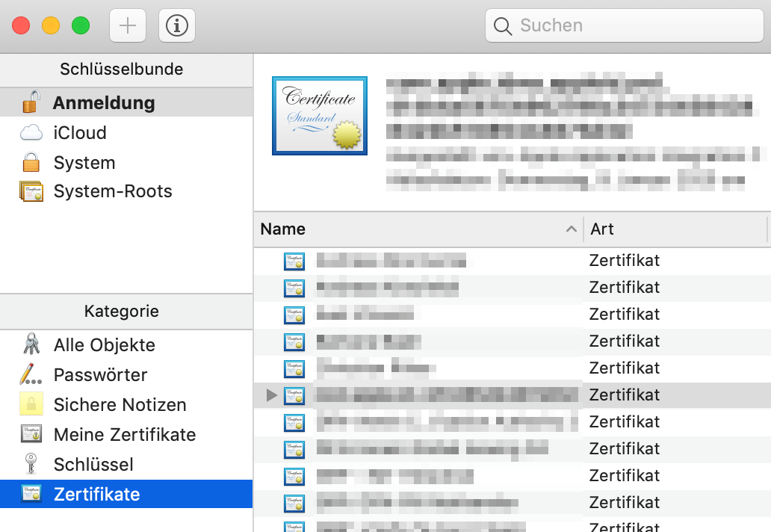Viewport: 771px width, 532px height.
Task: Open Sichere Notizen category
Action: click(x=120, y=405)
